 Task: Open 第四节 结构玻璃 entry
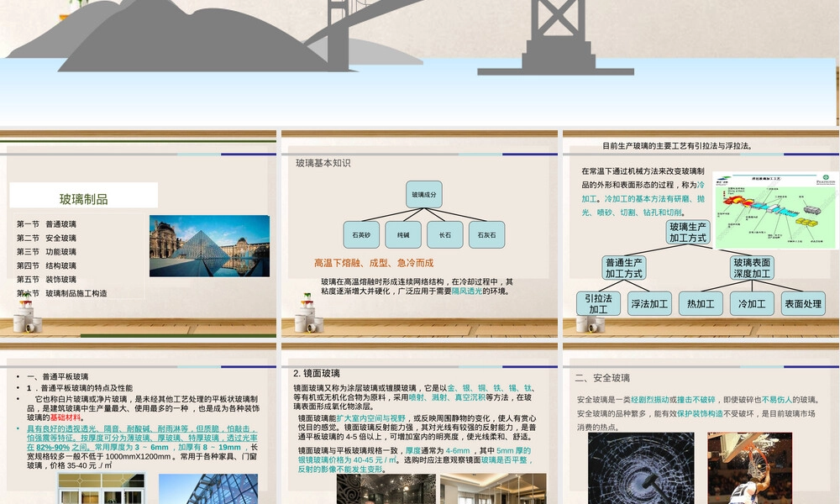pos(46,265)
